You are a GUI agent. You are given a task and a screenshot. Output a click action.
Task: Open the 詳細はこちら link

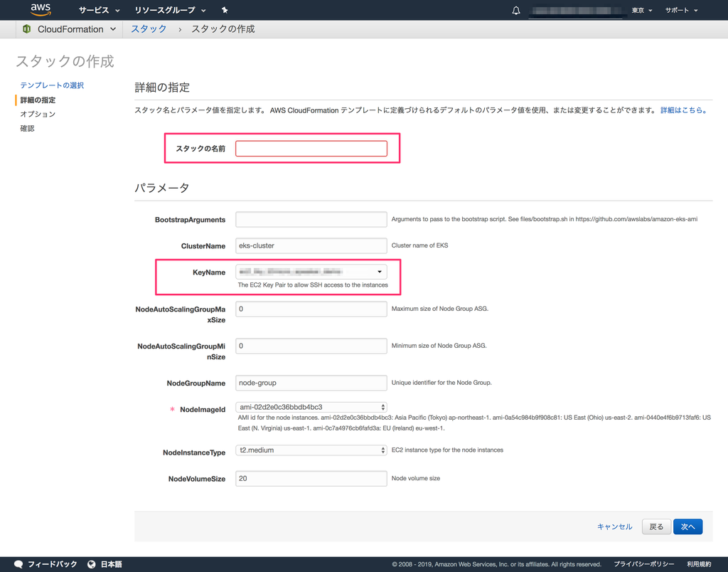[683, 110]
